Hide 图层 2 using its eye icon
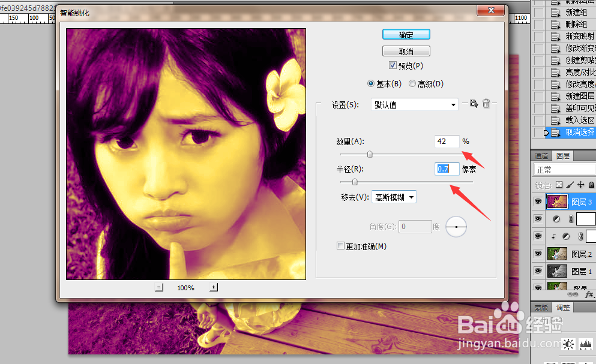 point(538,254)
